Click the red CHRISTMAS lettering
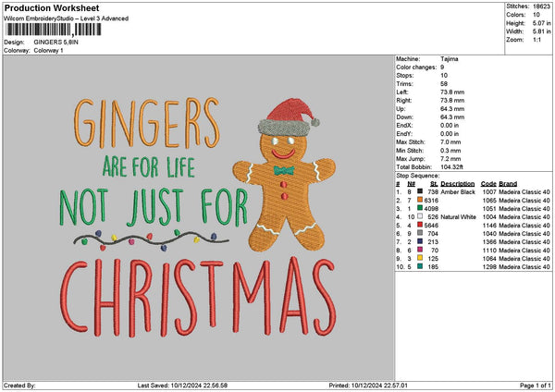555x392 pixels. click(x=199, y=296)
